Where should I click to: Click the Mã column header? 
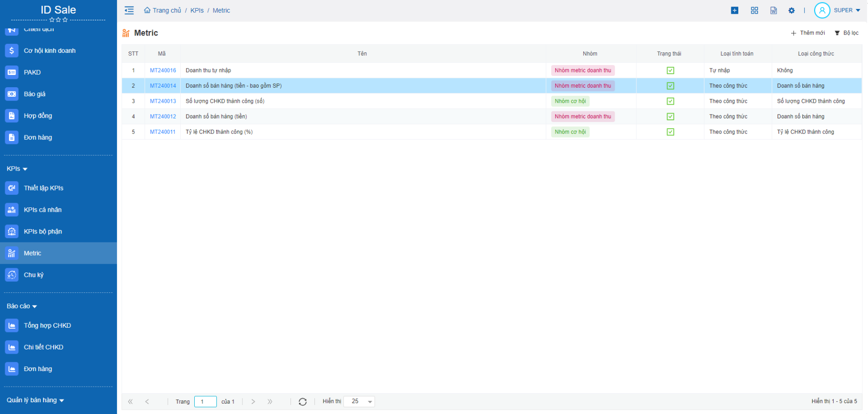coord(162,54)
